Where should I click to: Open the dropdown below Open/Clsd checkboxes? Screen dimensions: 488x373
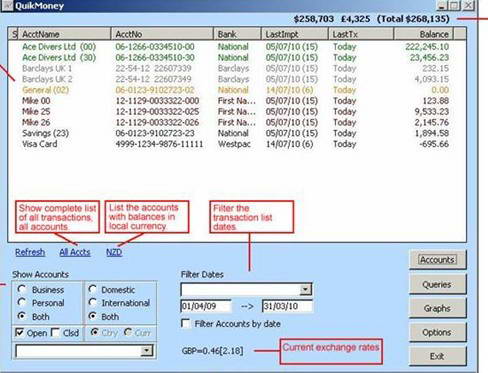[x=146, y=351]
